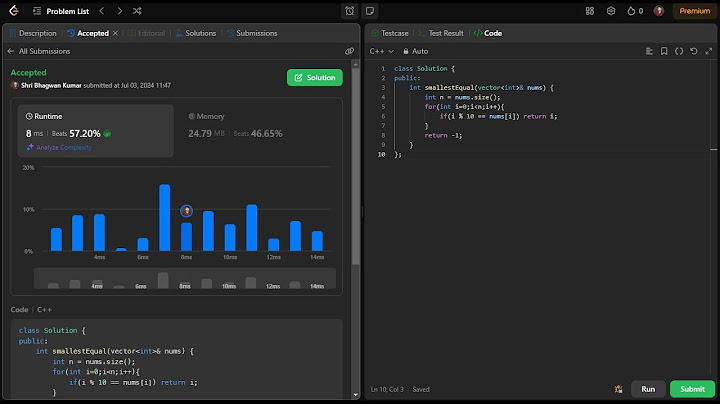Click the Code C++ label

[x=31, y=309]
